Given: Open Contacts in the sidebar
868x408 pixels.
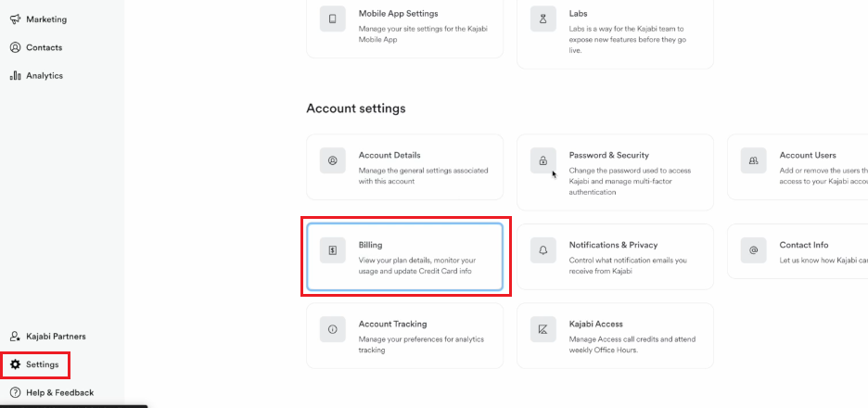Looking at the screenshot, I should pyautogui.click(x=45, y=47).
